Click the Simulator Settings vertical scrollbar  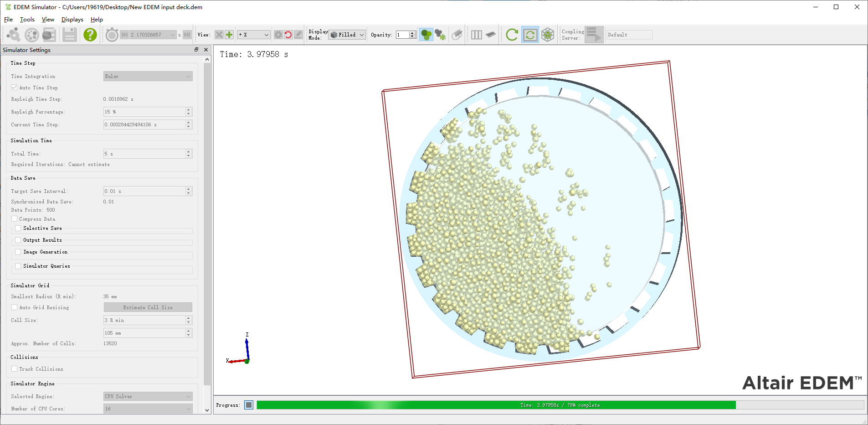coord(207,223)
